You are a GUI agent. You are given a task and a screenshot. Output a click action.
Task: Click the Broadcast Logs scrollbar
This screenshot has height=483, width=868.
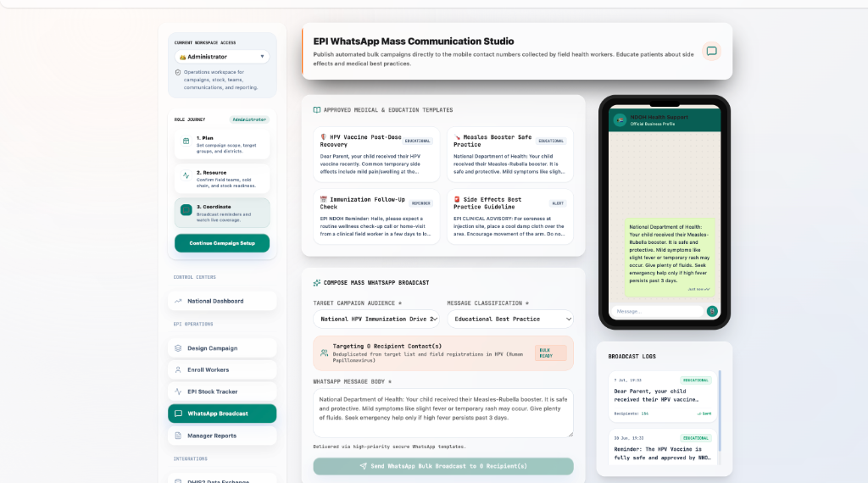point(720,410)
